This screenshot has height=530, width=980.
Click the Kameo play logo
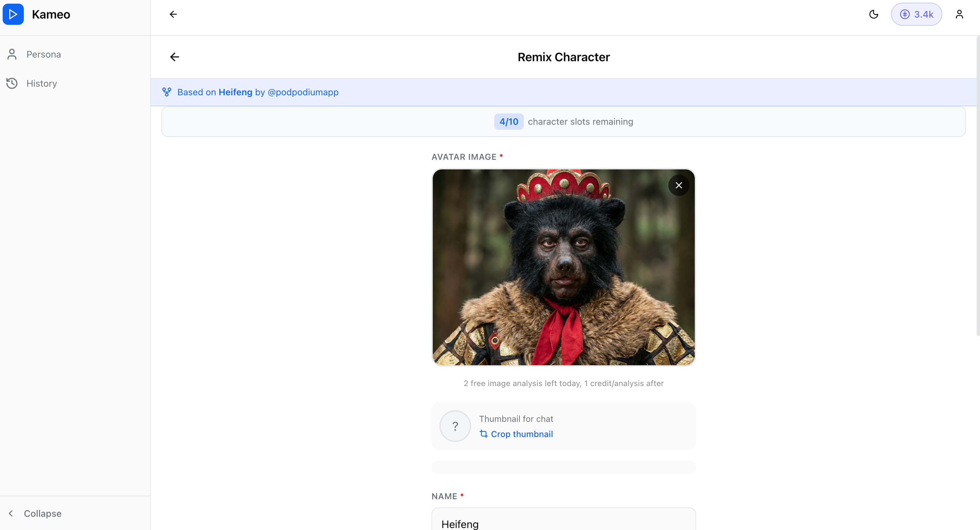tap(13, 14)
